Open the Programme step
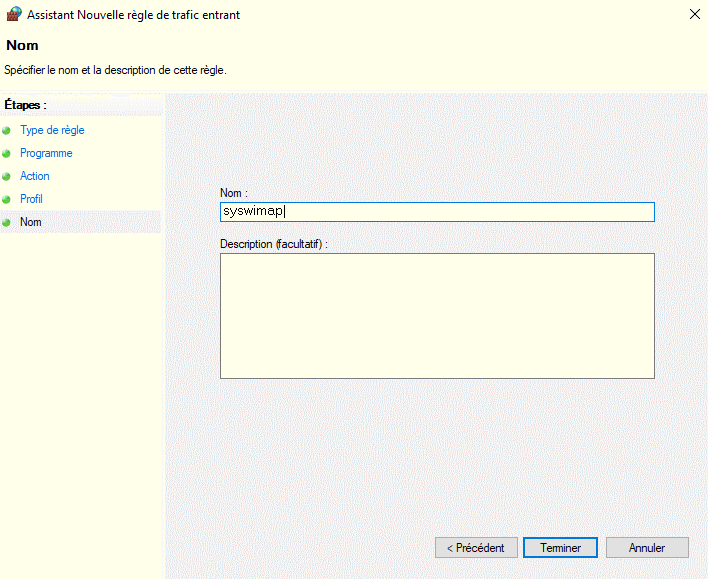 (x=46, y=153)
